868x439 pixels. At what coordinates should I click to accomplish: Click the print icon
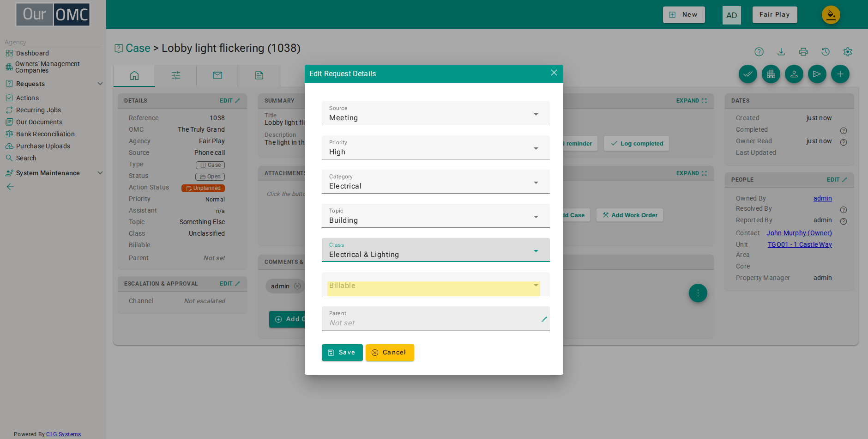pyautogui.click(x=803, y=52)
